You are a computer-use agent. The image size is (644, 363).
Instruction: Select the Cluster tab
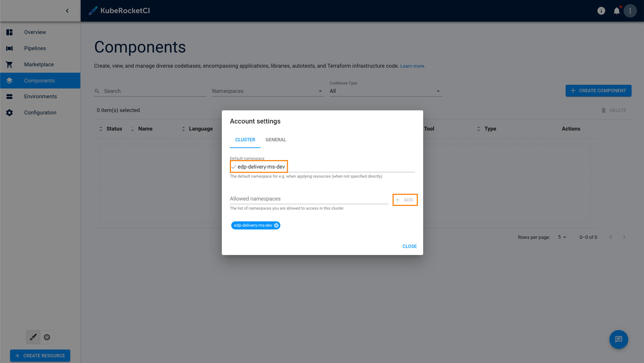(245, 140)
